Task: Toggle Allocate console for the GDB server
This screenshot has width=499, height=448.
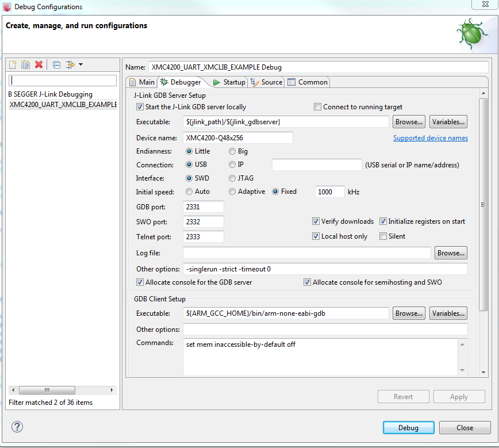Action: point(140,282)
